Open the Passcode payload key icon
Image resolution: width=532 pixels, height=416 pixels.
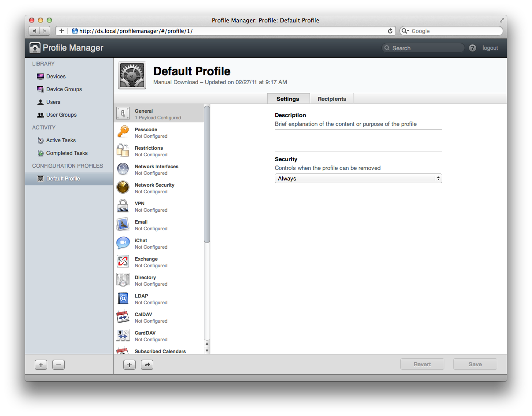[123, 132]
